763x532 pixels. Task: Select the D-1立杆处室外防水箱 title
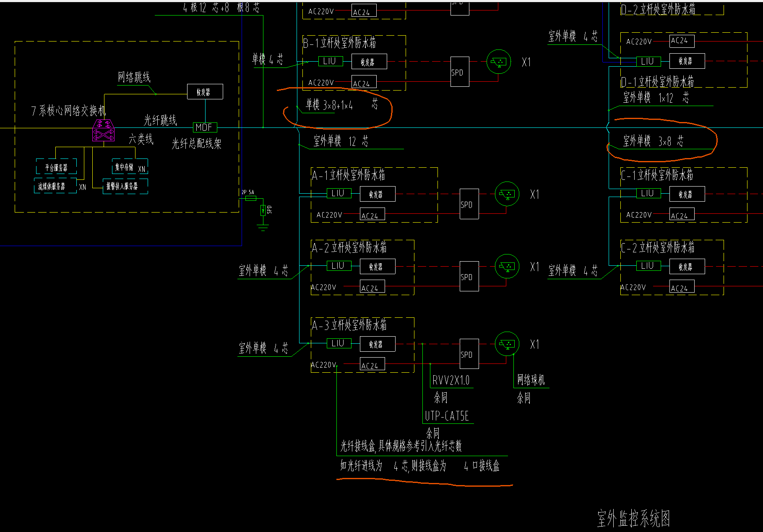658,81
